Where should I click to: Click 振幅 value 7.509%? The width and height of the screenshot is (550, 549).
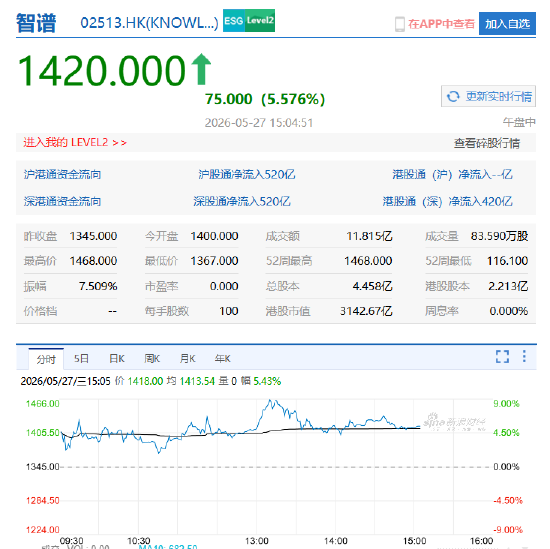pos(98,286)
